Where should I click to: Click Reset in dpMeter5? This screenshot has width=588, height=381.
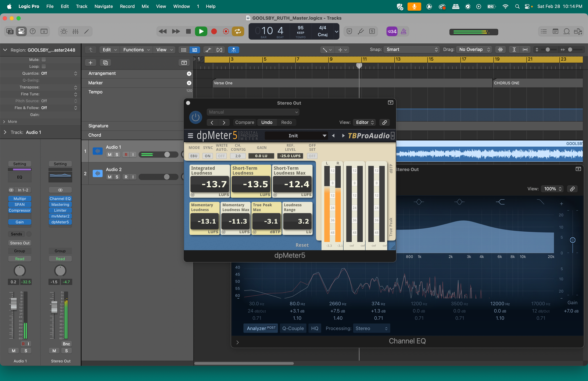point(302,245)
